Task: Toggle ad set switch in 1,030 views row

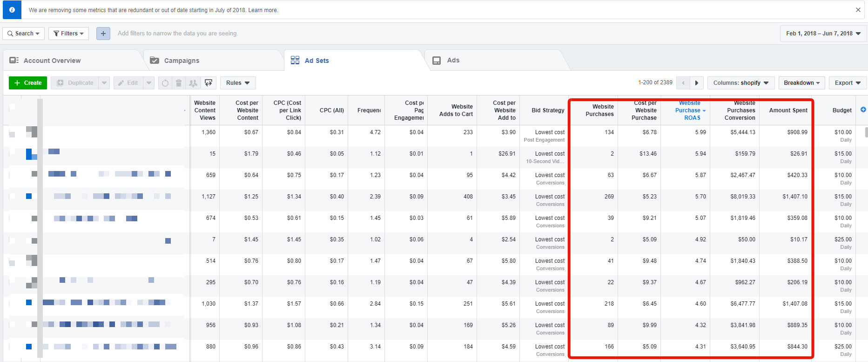Action: (29, 302)
